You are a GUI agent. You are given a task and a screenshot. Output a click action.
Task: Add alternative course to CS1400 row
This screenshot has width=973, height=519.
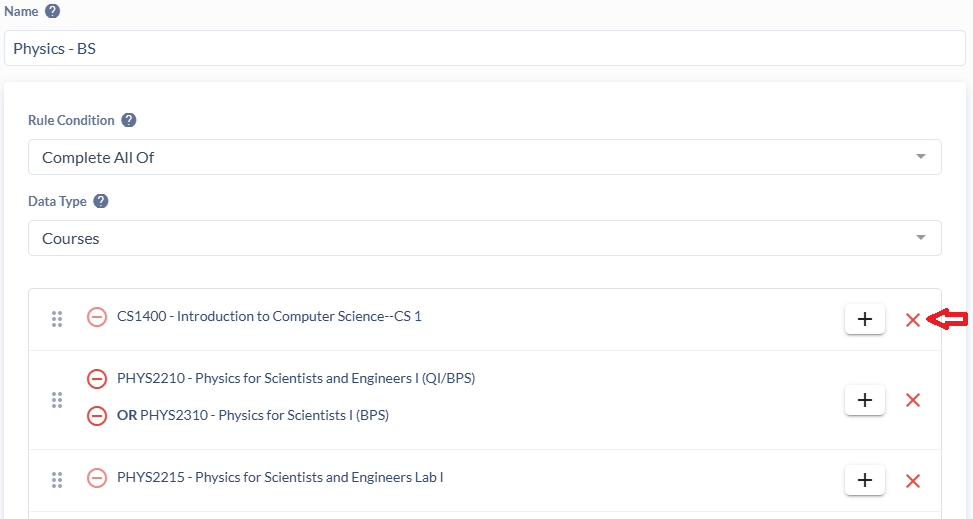click(x=865, y=320)
